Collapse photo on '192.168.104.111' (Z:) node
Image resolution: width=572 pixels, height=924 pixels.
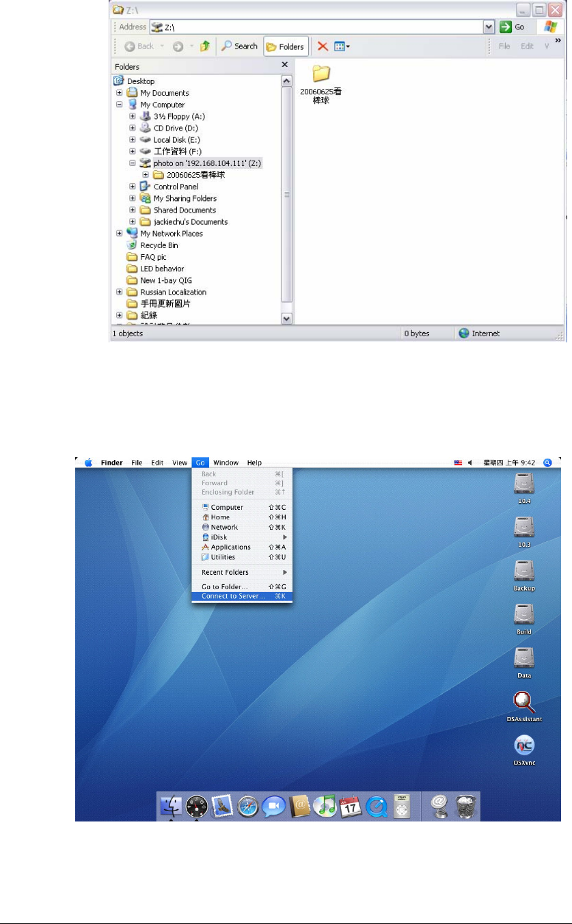click(x=133, y=163)
